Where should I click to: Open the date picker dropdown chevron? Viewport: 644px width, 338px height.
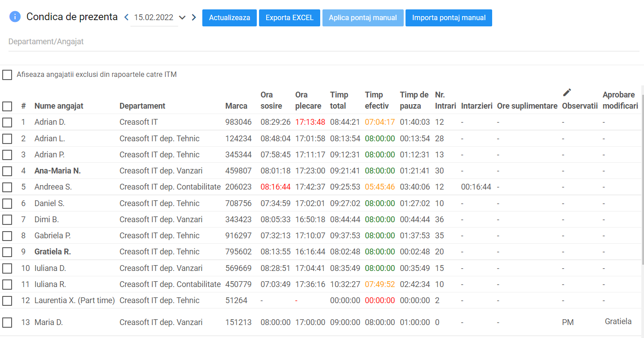(182, 17)
